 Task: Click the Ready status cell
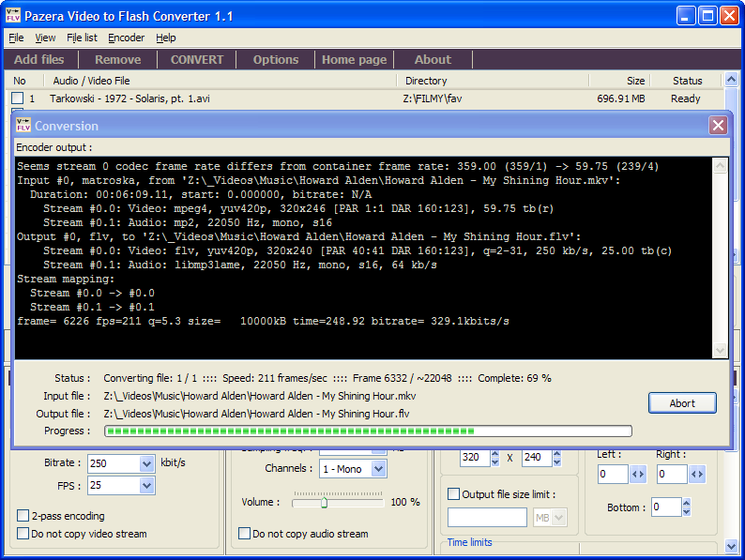[685, 98]
